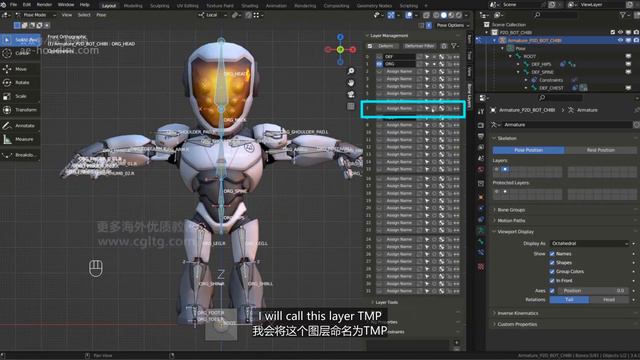Switch perspective/orthographic grid gizmo
Viewport: 640px width, 360px height.
click(351, 107)
